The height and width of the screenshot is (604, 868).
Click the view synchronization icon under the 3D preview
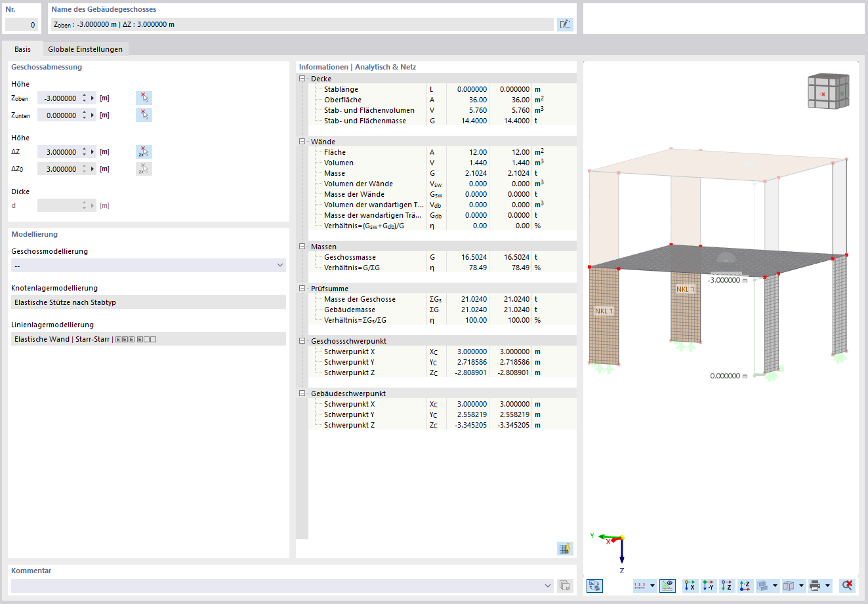[x=594, y=586]
